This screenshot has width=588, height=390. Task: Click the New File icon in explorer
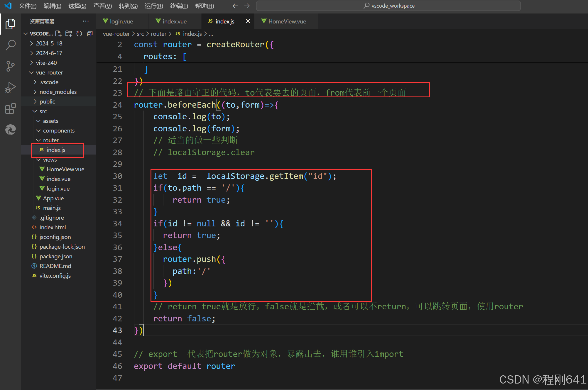[58, 34]
